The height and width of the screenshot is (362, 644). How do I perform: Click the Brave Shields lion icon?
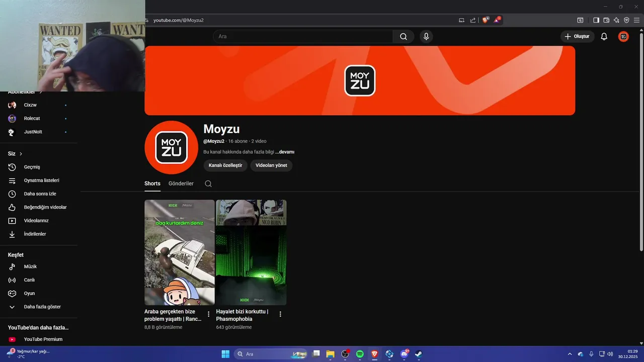click(486, 20)
